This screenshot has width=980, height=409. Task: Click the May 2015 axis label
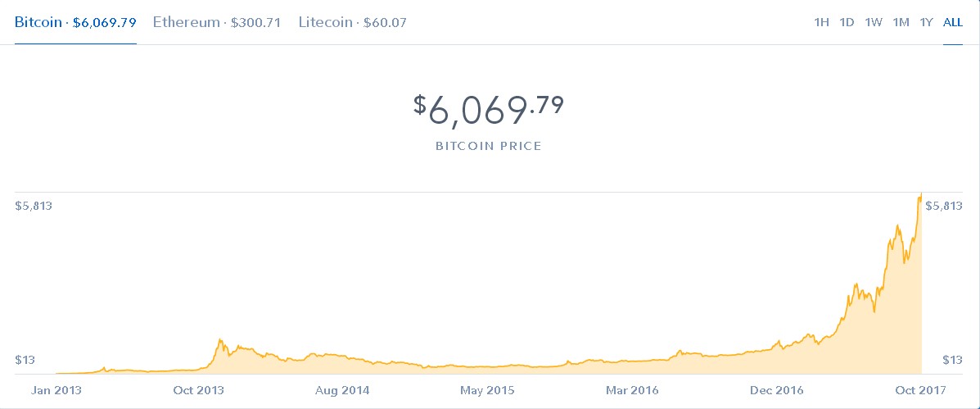(x=487, y=390)
